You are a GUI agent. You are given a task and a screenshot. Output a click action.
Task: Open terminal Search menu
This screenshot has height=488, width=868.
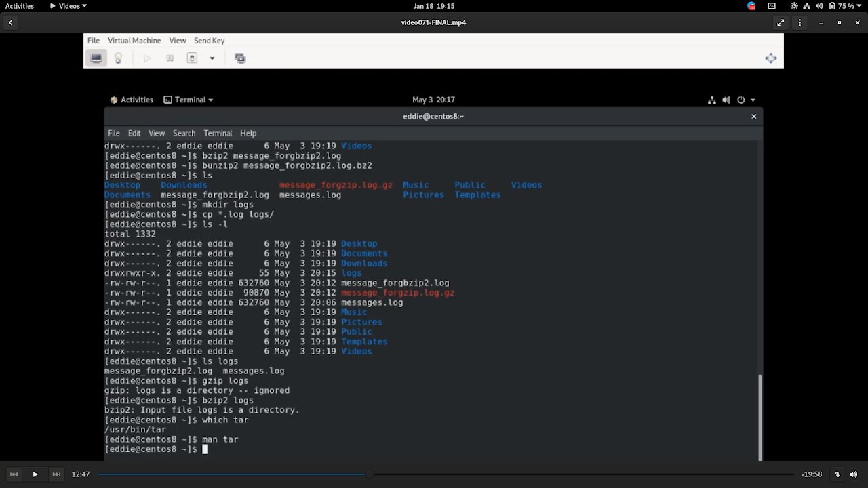(184, 133)
